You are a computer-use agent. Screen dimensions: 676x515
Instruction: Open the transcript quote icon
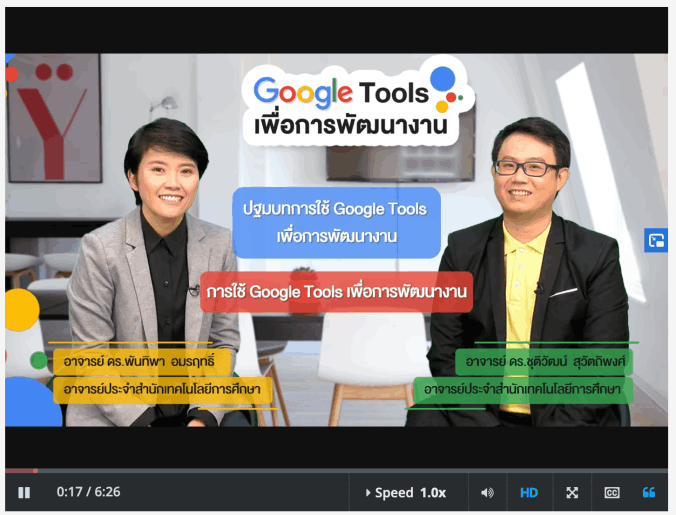tap(649, 493)
